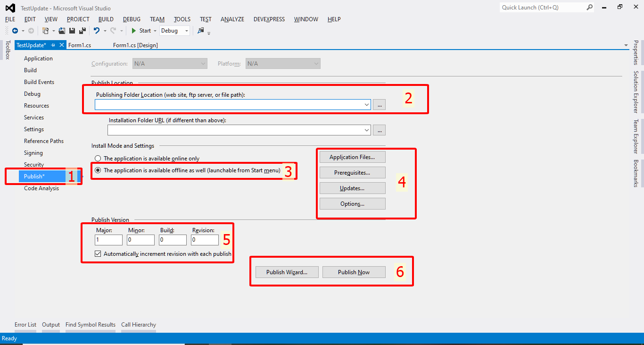Open the FILE menu
The height and width of the screenshot is (345, 644).
point(10,19)
